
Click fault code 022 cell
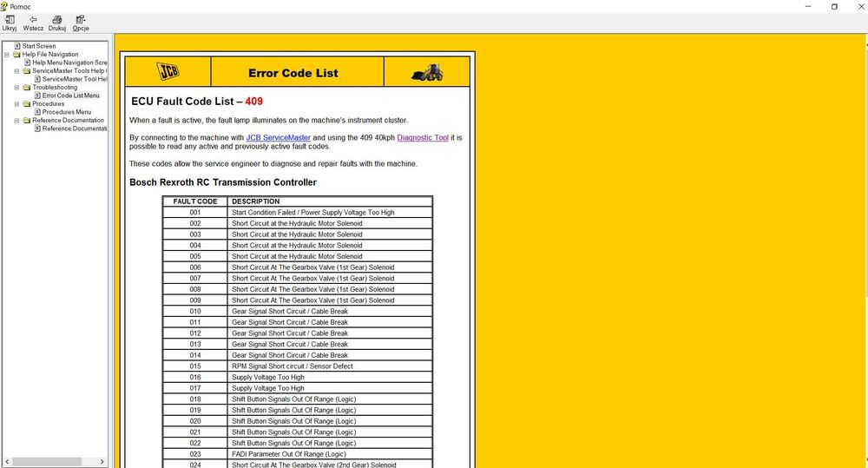point(195,443)
